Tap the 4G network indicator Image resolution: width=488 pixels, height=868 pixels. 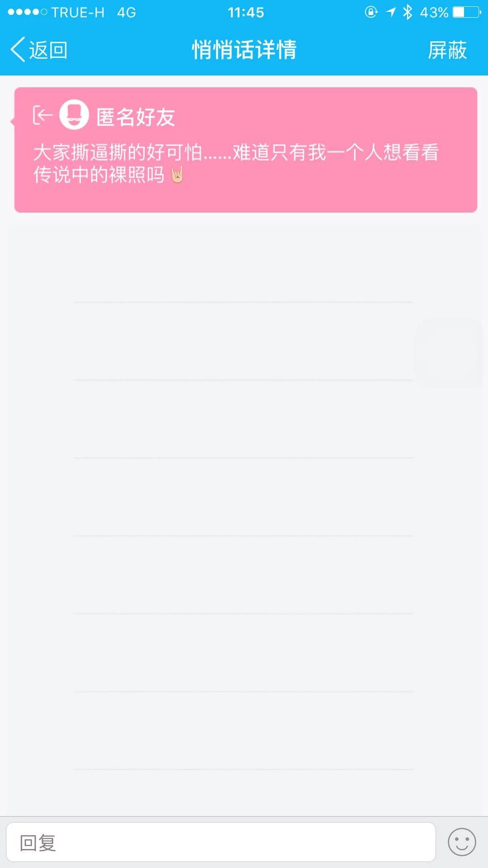127,12
